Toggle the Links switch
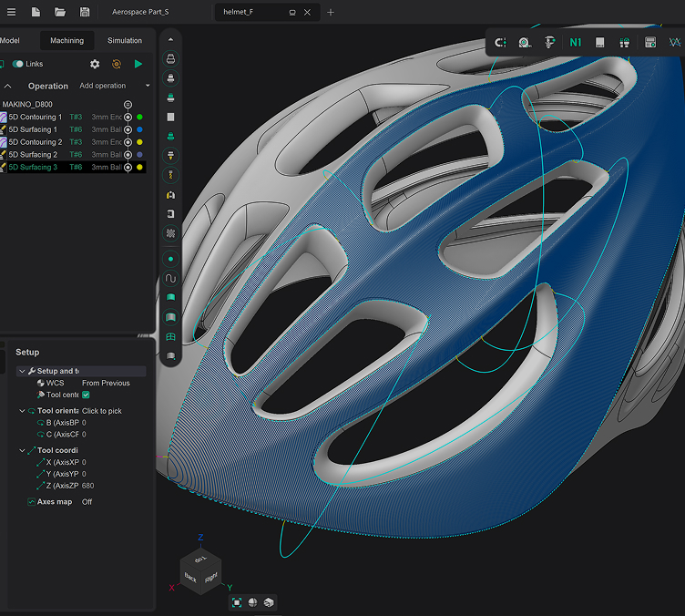 coord(18,64)
